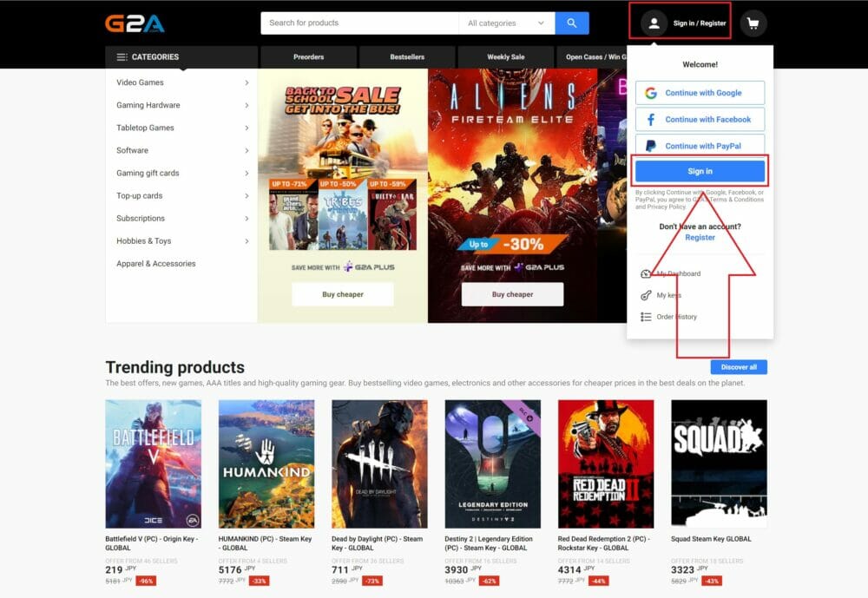
Task: Expand the Gaming Hardware category
Action: pyautogui.click(x=182, y=105)
